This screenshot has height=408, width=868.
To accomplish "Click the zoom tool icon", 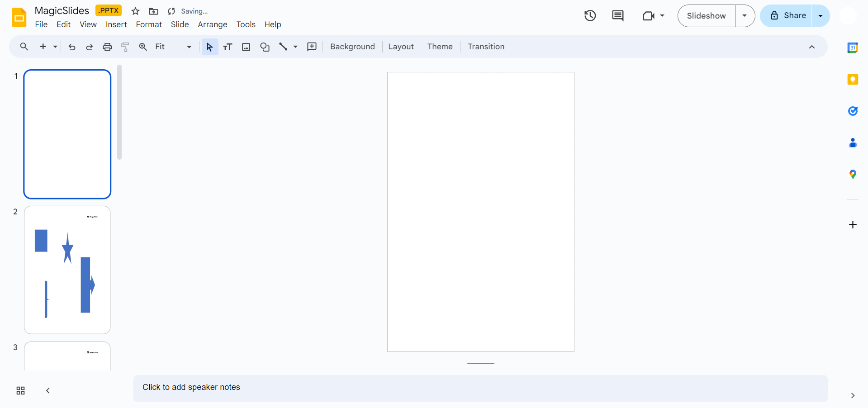I will pyautogui.click(x=143, y=47).
